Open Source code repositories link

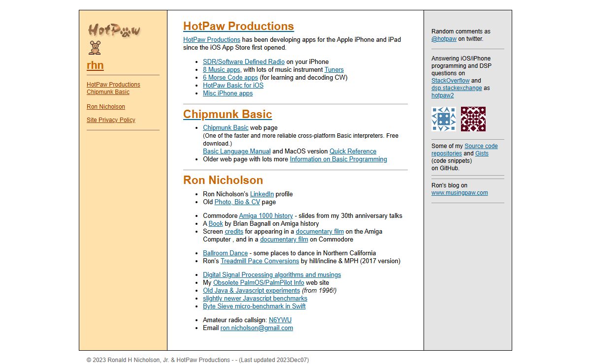tap(464, 150)
